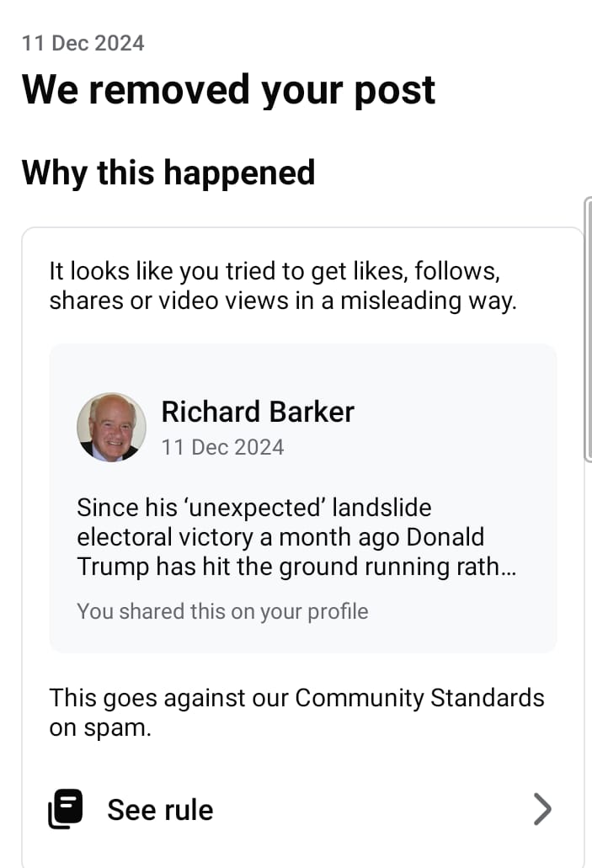Screen dimensions: 592x868
Task: Open the See rule link
Action: [x=160, y=810]
